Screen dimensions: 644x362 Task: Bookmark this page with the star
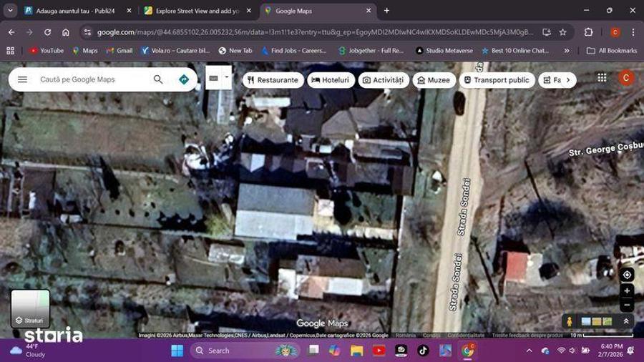[x=562, y=32]
